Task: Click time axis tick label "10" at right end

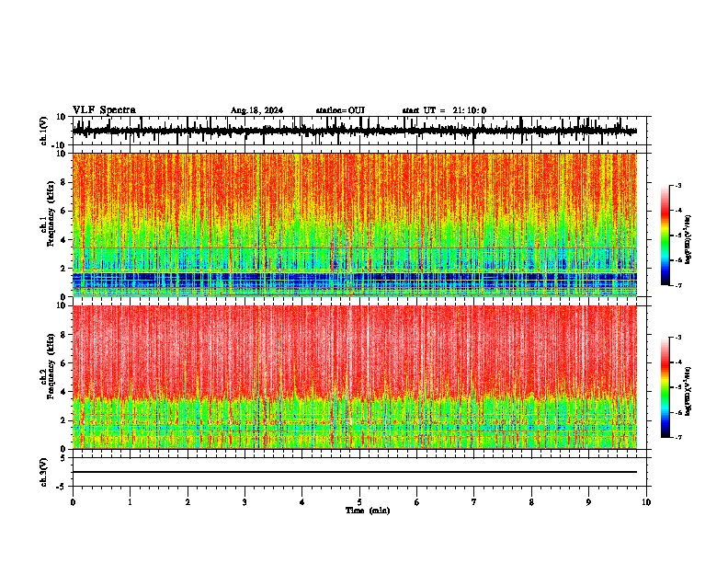Action: pyautogui.click(x=646, y=502)
